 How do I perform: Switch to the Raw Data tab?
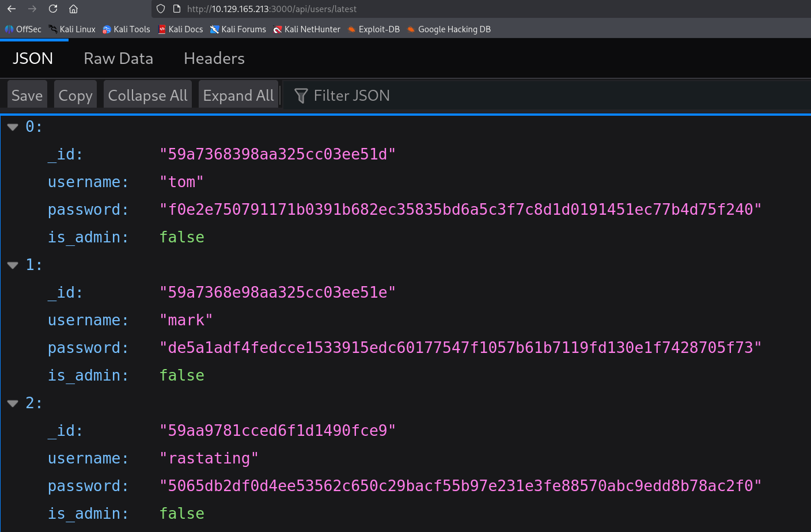click(118, 58)
